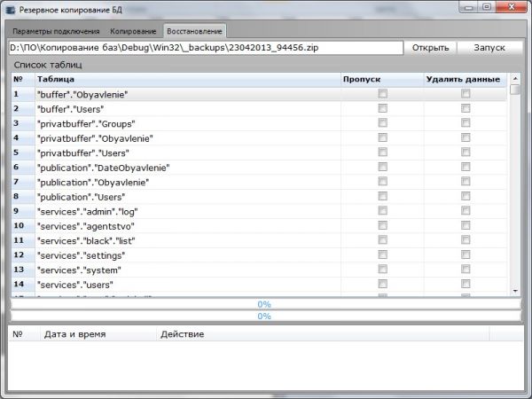
Task: Tick Удалить данные for "privatbuffer"."Users"
Action: coord(465,152)
